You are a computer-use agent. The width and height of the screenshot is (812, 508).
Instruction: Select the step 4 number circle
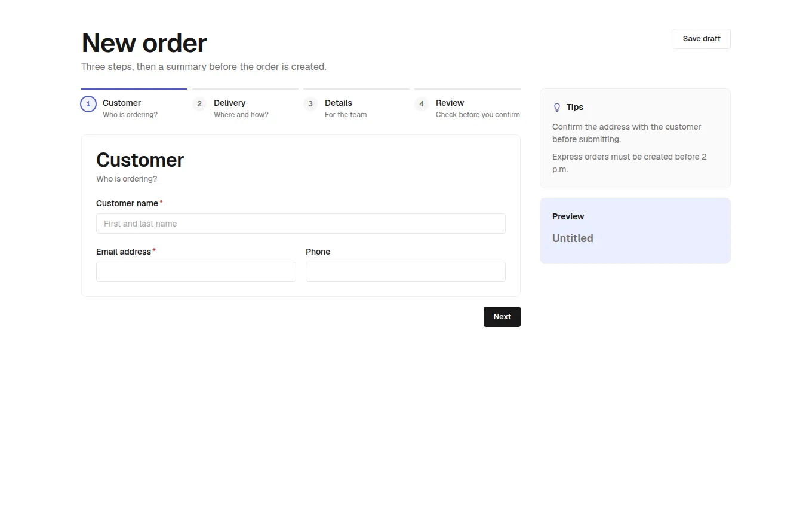422,104
